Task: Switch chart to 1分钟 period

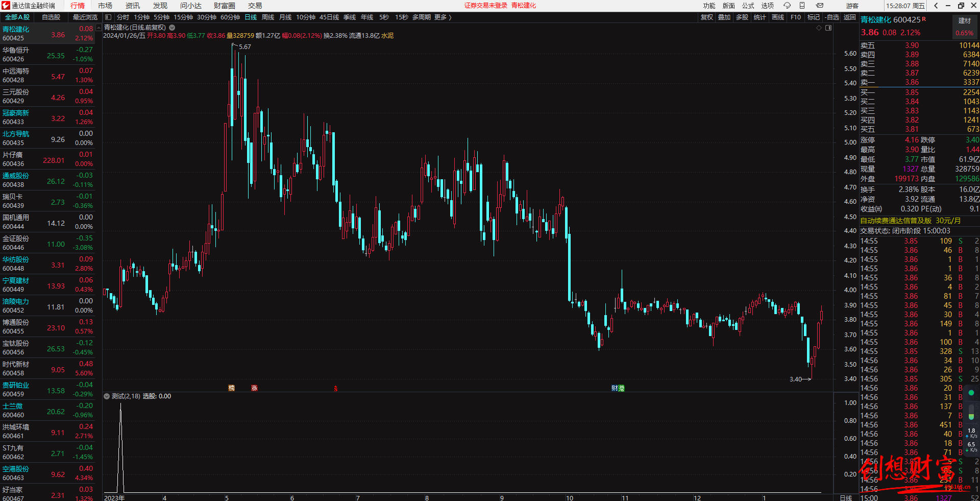Action: [x=141, y=17]
